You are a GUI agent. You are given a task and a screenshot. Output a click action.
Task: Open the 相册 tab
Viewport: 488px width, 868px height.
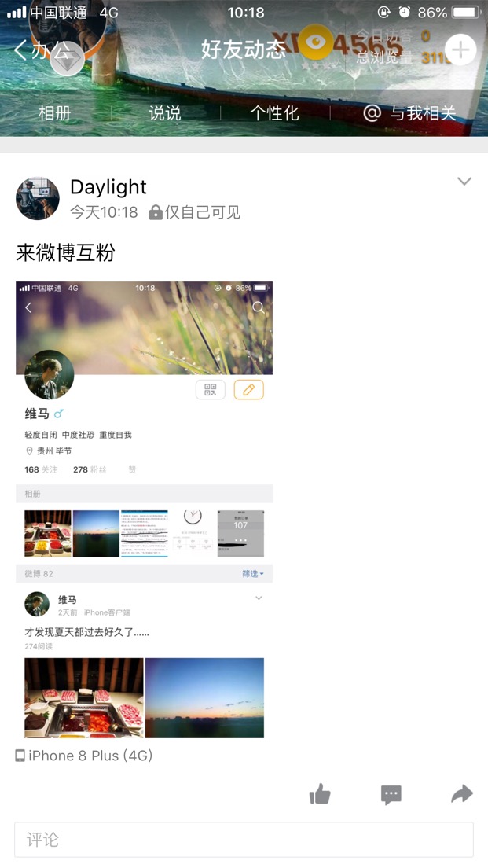pos(55,113)
